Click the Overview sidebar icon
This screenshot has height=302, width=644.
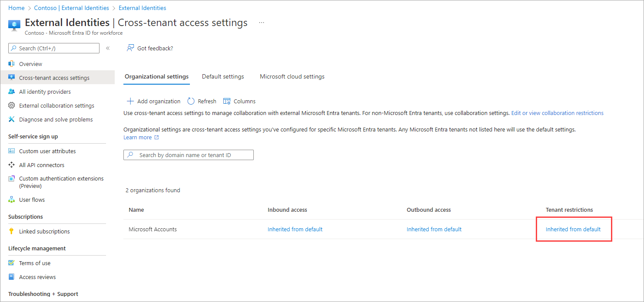(x=12, y=64)
